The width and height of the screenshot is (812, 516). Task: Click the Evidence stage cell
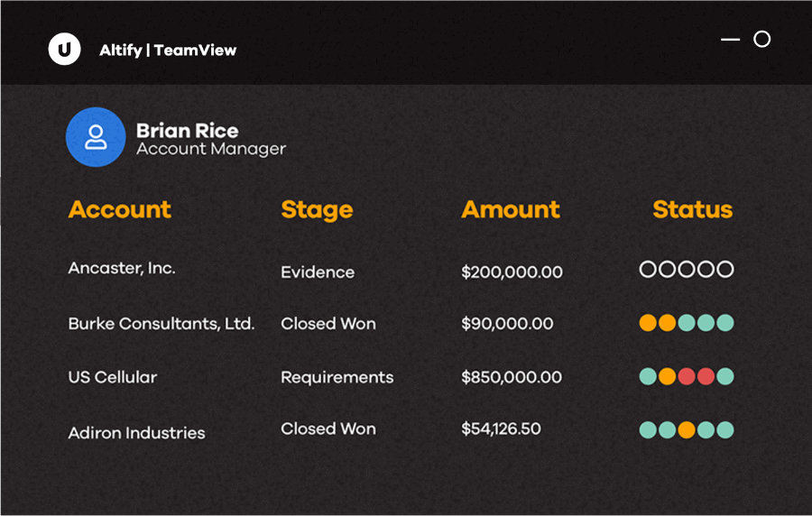pyautogui.click(x=318, y=272)
